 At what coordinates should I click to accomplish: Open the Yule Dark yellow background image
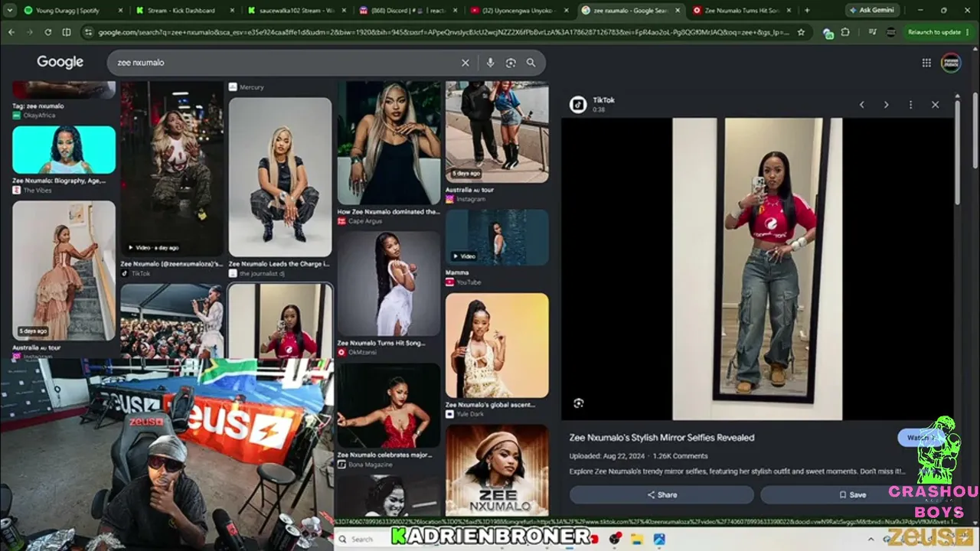point(497,346)
